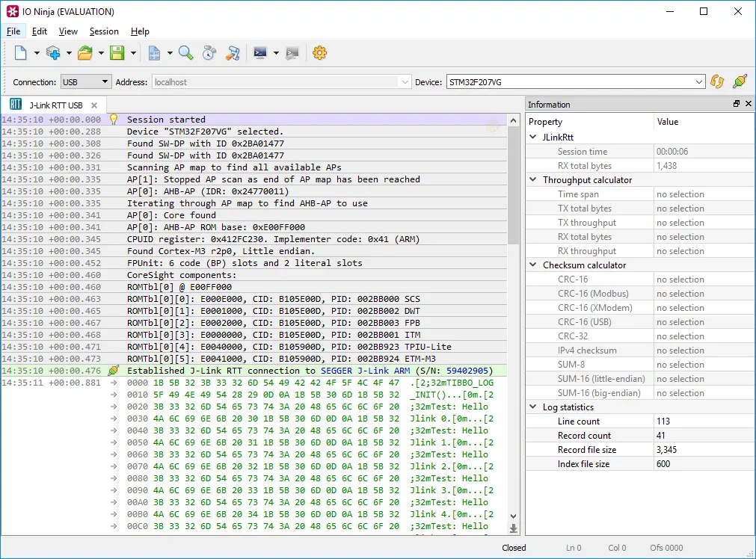Viewport: 756px width, 559px height.
Task: Click the green connector plug icon
Action: pyautogui.click(x=740, y=82)
